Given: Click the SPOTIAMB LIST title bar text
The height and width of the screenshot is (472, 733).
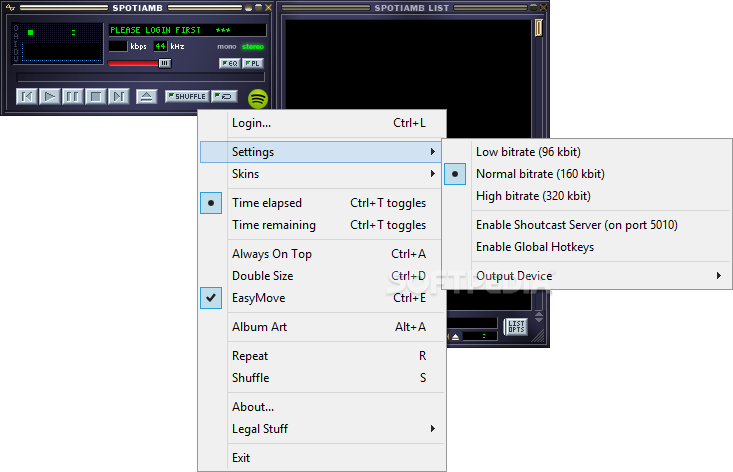Looking at the screenshot, I should point(411,8).
